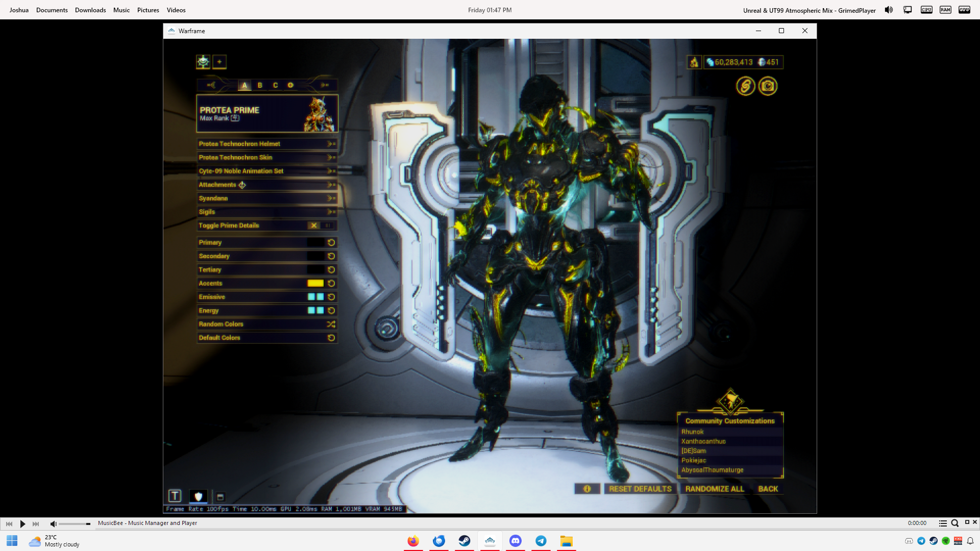The height and width of the screenshot is (551, 980).
Task: Open the Community Customizations header
Action: click(730, 421)
